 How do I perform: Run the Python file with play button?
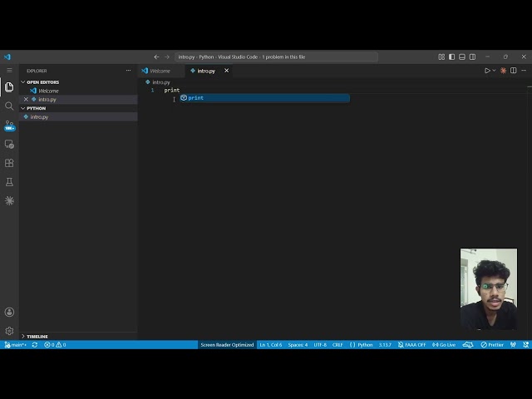pos(487,71)
